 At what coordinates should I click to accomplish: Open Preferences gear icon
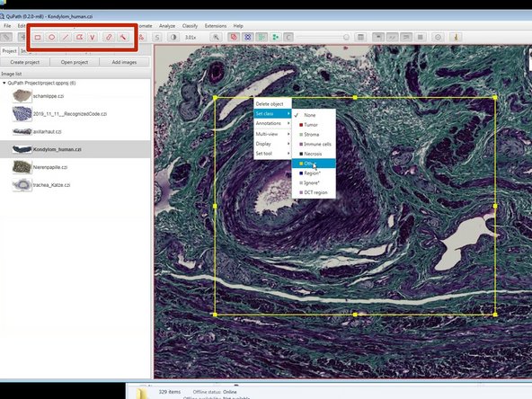[x=438, y=38]
